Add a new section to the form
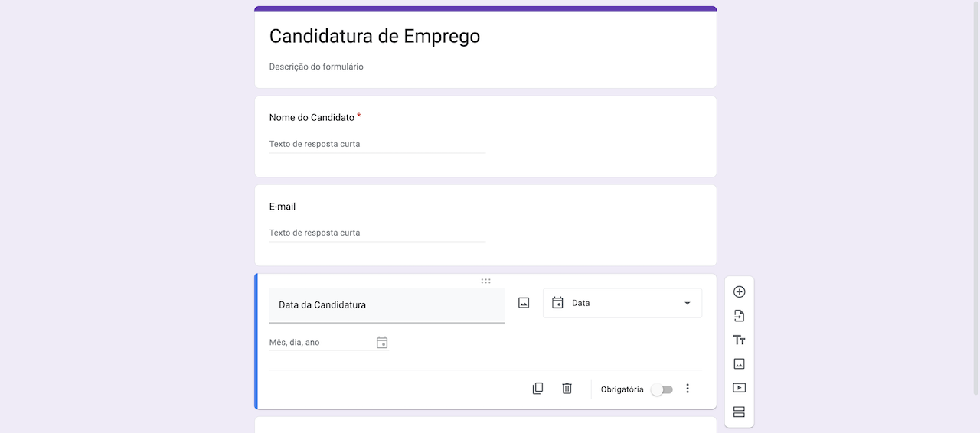Viewport: 980px width, 433px height. pyautogui.click(x=739, y=412)
